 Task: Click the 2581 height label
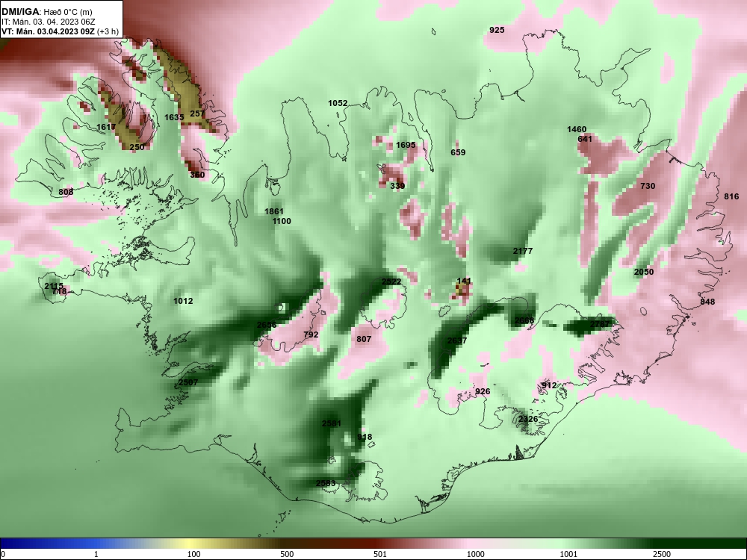pyautogui.click(x=332, y=424)
